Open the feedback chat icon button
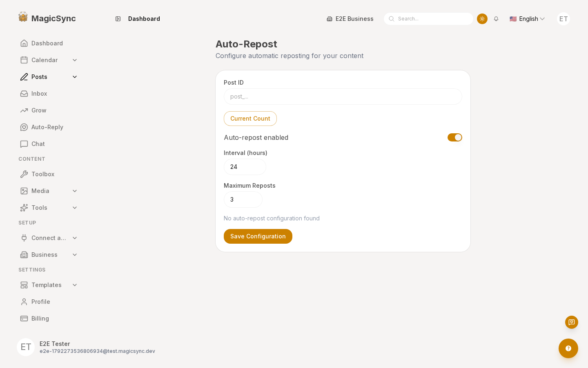588x368 pixels. [x=572, y=322]
